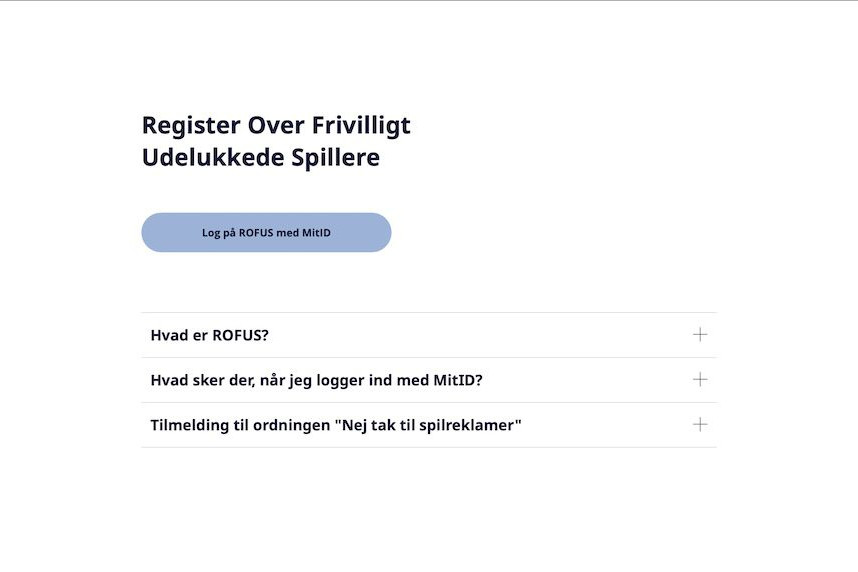Click the "Hvad er ROFUS?" question text
Image resolution: width=858 pixels, height=572 pixels.
(x=209, y=335)
